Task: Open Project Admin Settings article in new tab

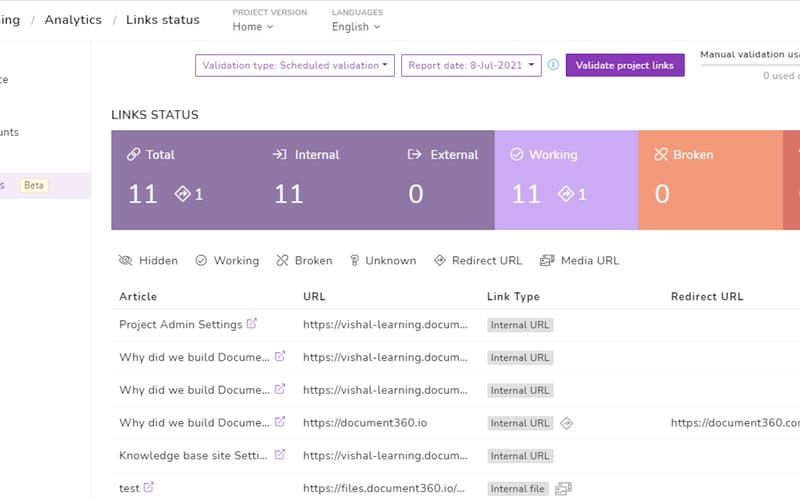Action: click(x=252, y=323)
